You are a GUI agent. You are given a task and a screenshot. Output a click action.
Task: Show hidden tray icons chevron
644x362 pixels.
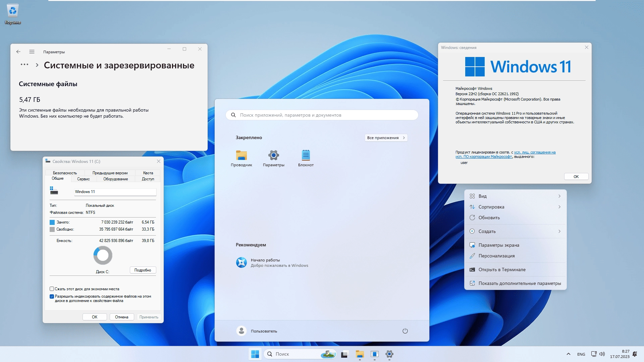(x=569, y=354)
